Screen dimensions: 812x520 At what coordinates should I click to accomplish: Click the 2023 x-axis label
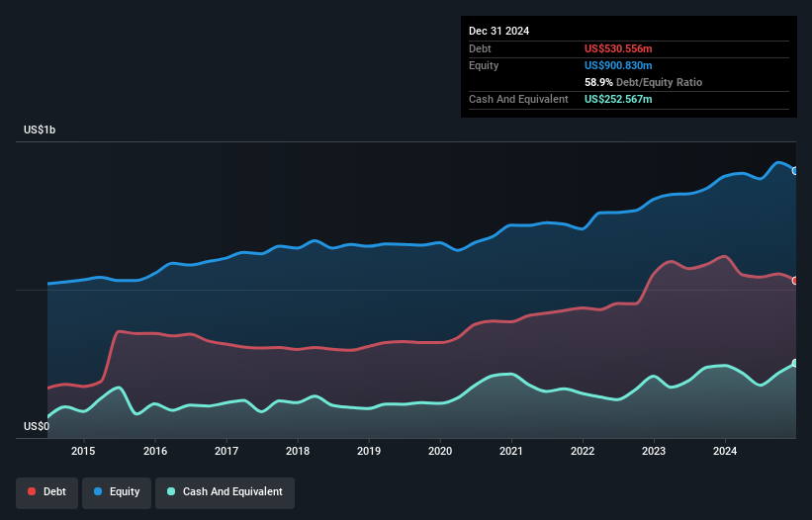pyautogui.click(x=654, y=451)
